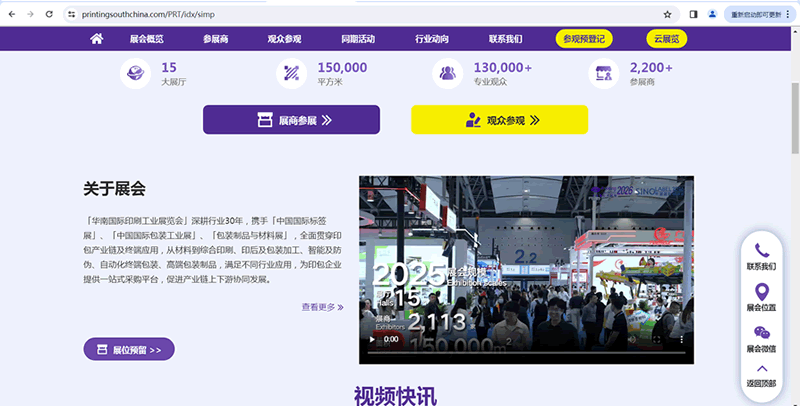Click the 返回顶部 up chevron

[762, 369]
